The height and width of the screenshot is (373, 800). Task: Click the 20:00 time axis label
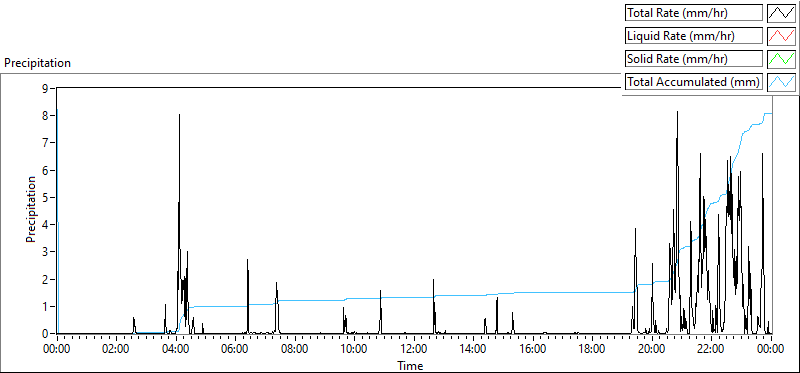click(x=652, y=350)
